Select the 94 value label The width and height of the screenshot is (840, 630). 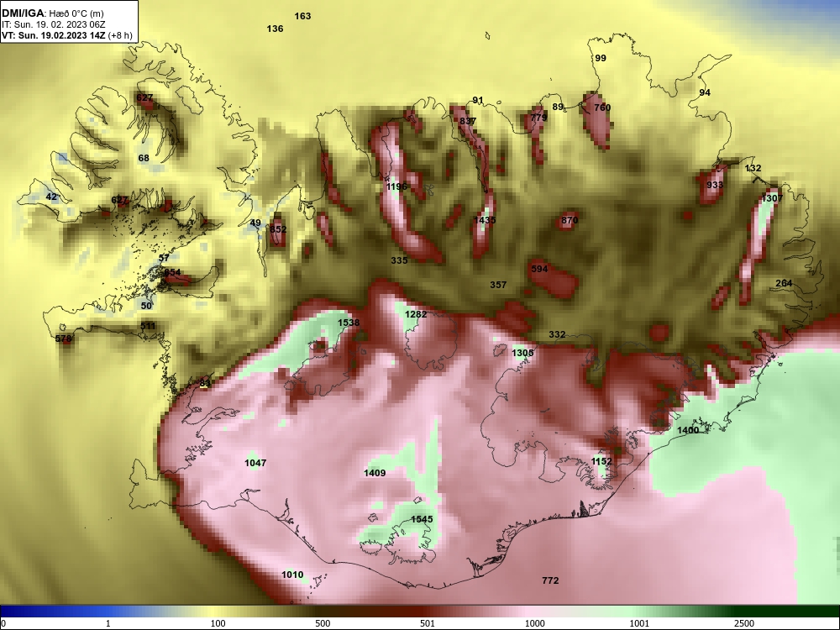tap(705, 92)
